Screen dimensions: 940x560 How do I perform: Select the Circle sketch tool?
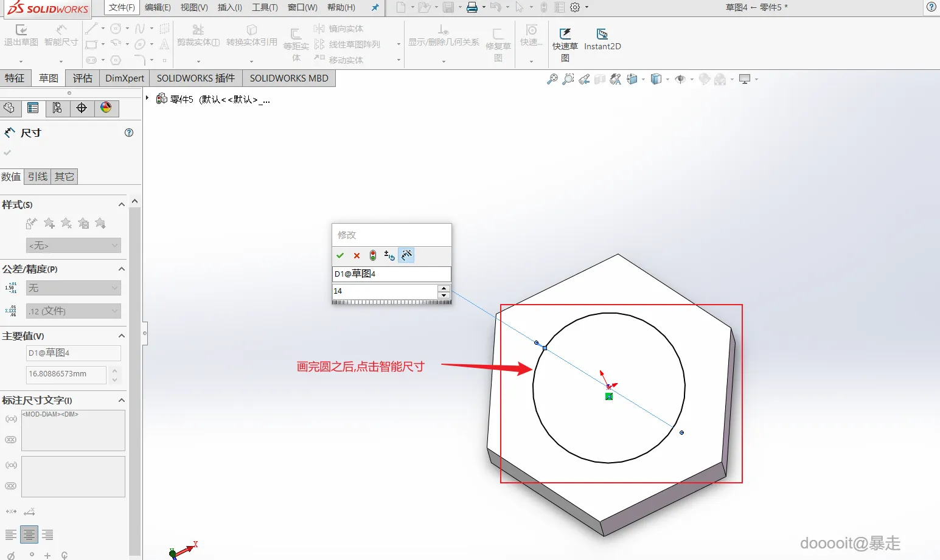pyautogui.click(x=116, y=29)
